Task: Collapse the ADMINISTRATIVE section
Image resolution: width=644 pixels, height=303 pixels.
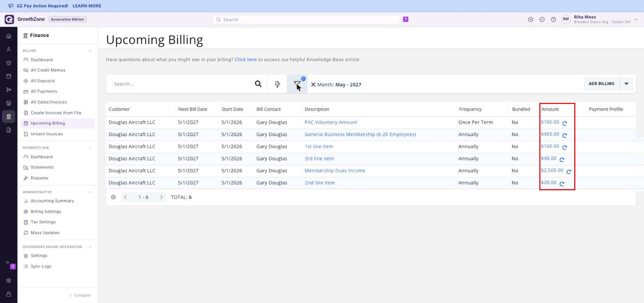Action: coord(90,192)
